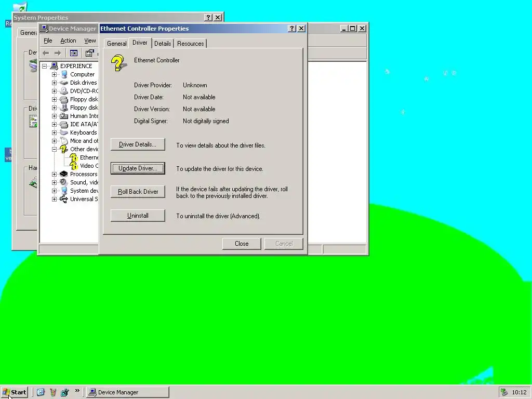Open the Start menu
The image size is (532, 399).
14,392
